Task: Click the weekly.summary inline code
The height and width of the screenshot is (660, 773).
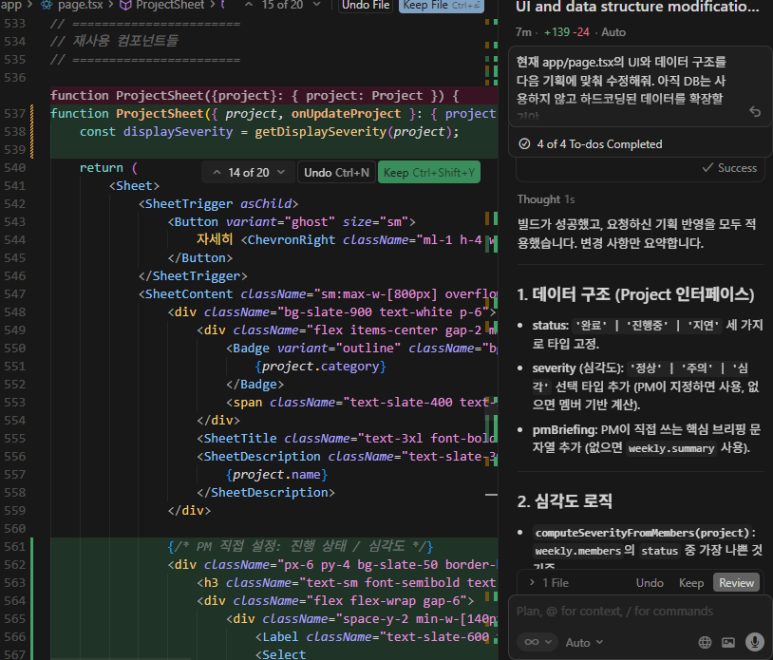Action: click(x=671, y=449)
